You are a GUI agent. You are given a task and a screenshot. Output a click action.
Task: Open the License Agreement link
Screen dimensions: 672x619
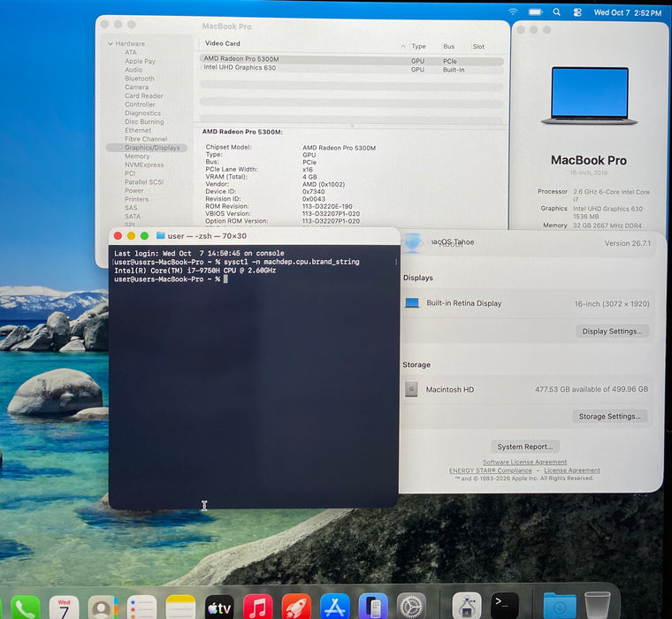pos(572,470)
